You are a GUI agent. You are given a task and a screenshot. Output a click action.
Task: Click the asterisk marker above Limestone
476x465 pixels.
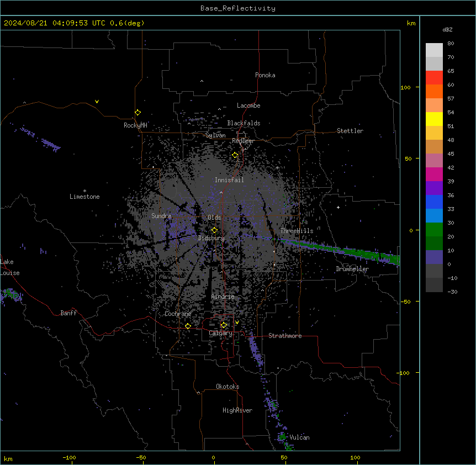(x=84, y=191)
